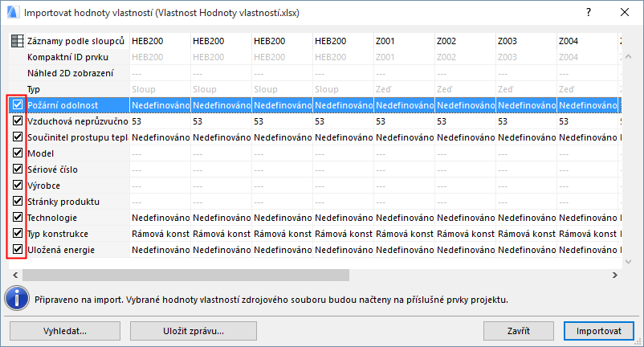Click the Připraveno na import status message
Viewport: 644px width, 347px height.
click(271, 300)
